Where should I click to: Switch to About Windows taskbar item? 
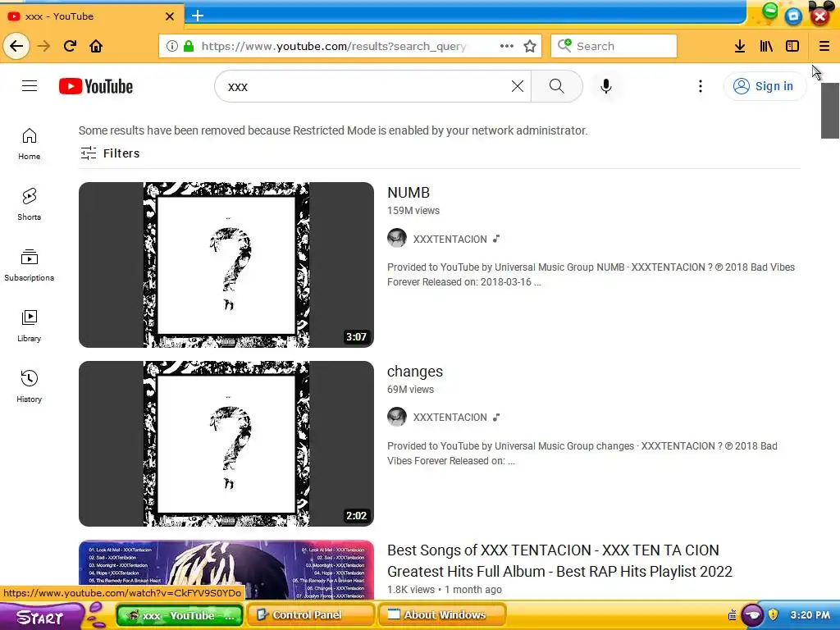pos(442,615)
